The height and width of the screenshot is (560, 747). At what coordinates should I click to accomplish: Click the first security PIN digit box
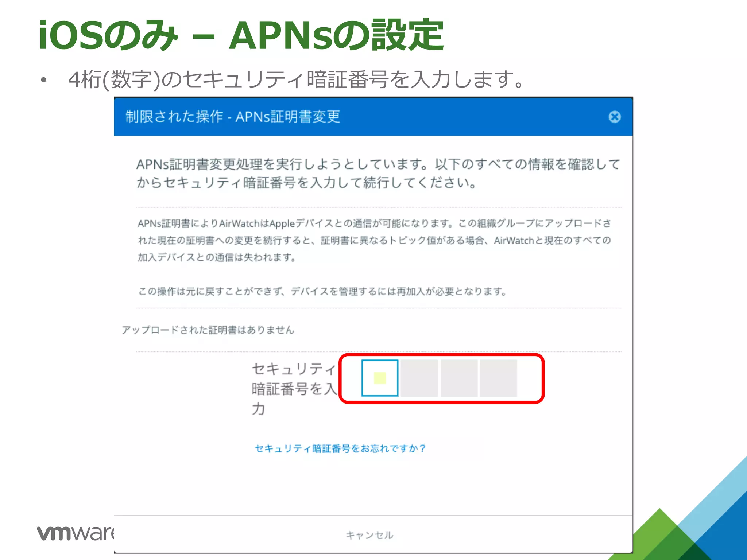point(380,378)
